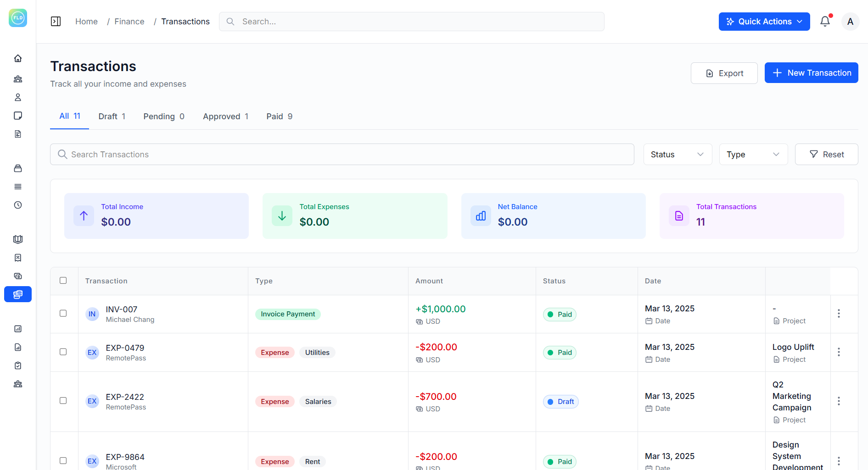Click the Draft status badge for EXP-2422
The height and width of the screenshot is (470, 868).
coord(561,402)
